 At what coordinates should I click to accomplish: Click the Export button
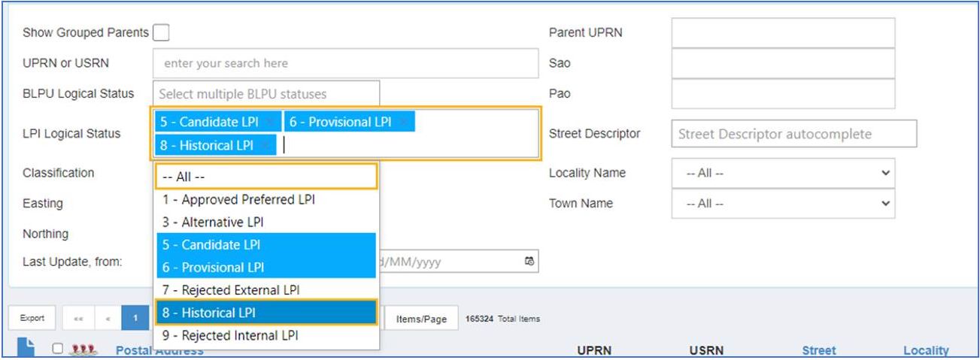[32, 319]
